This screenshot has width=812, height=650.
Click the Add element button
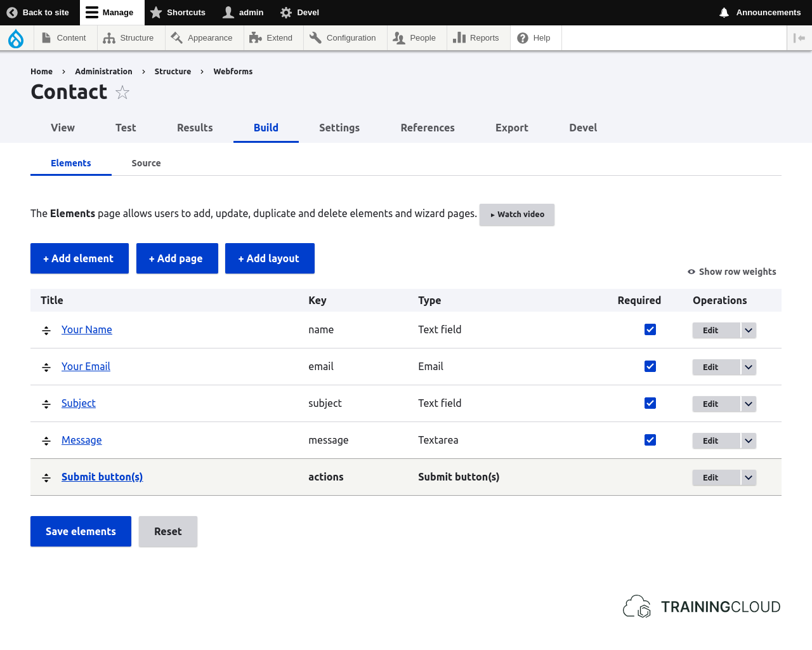[79, 258]
